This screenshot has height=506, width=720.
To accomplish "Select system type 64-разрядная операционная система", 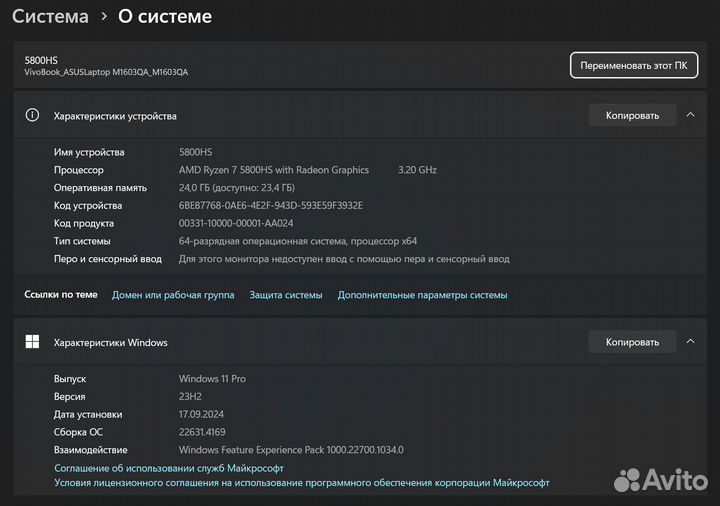I will (x=298, y=241).
